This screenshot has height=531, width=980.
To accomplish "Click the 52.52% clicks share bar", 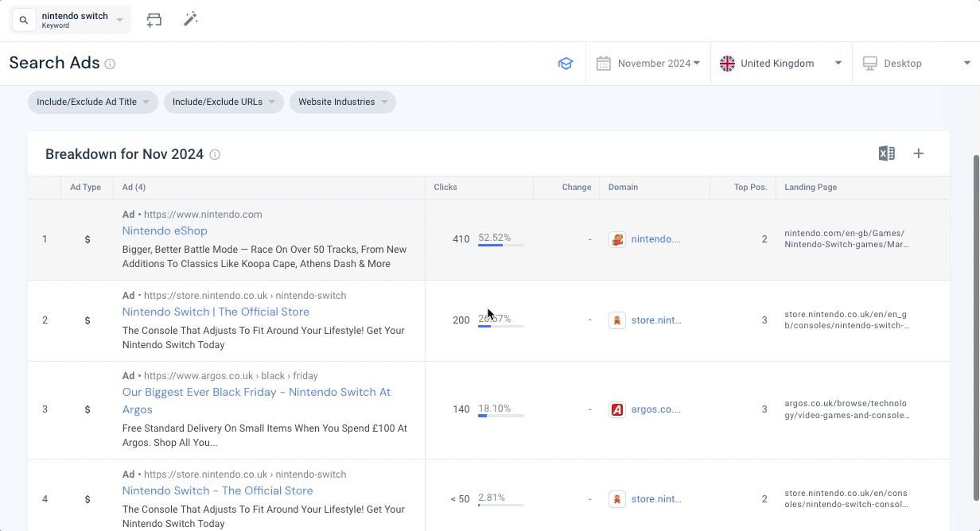I will tap(501, 246).
